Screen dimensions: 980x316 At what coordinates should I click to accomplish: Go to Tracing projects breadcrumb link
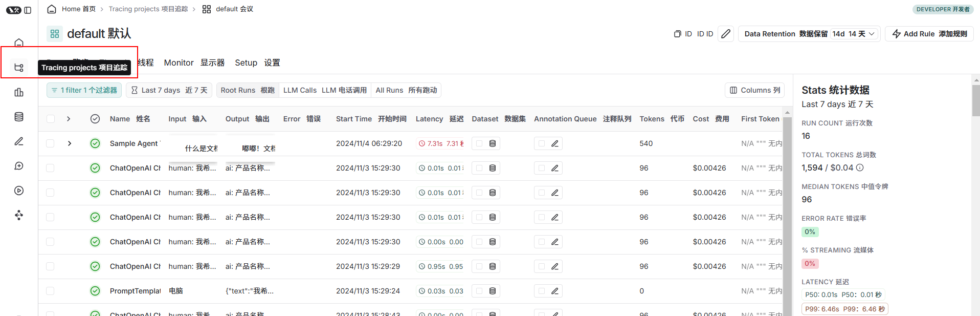point(148,9)
